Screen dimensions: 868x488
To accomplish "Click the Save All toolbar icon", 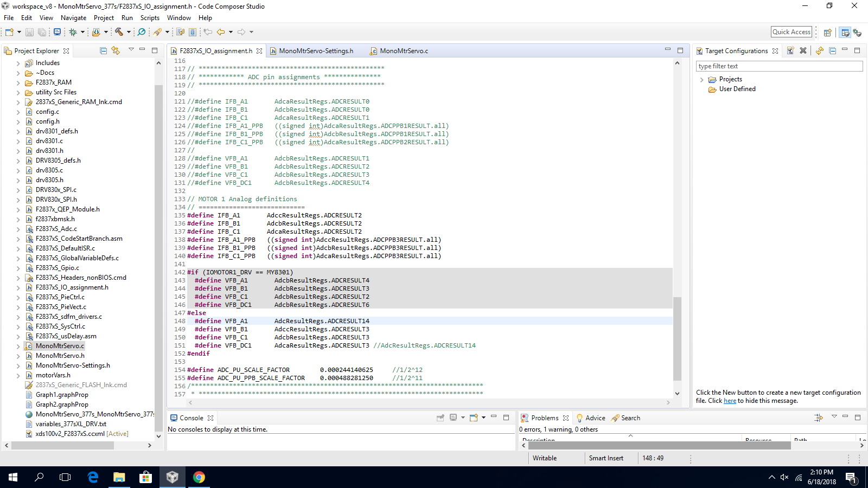I will [42, 32].
